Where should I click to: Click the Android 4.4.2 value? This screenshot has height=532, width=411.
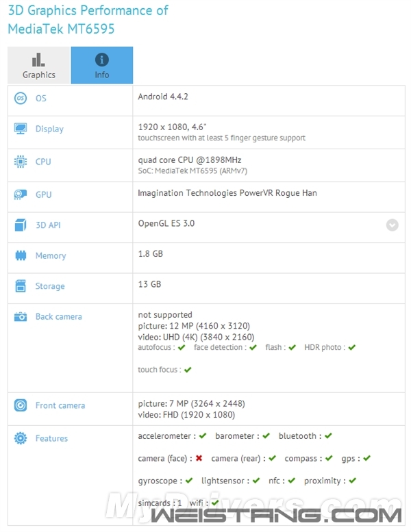(163, 97)
